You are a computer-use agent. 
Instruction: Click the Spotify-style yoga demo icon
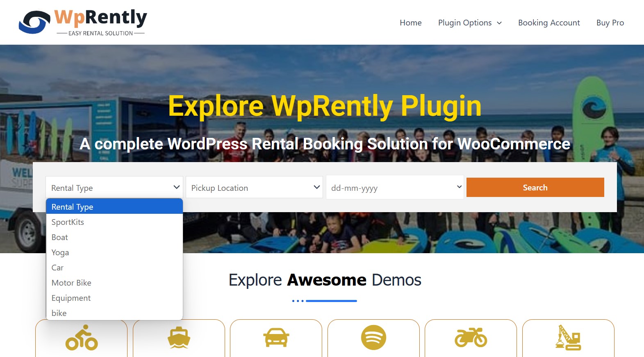point(373,338)
